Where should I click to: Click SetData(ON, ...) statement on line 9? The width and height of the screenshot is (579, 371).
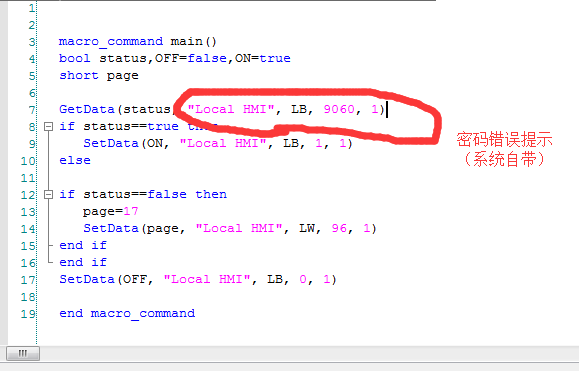tap(218, 144)
